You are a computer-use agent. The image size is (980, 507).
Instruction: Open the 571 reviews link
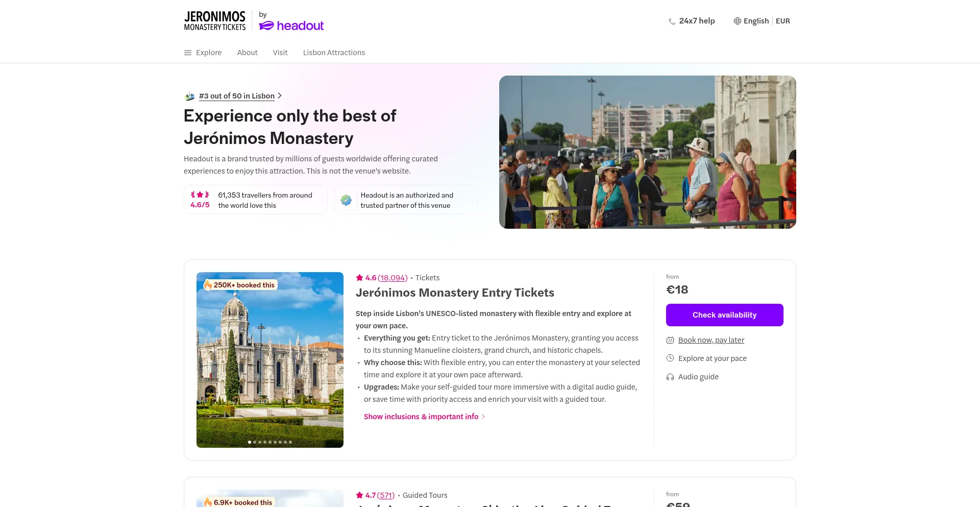click(x=386, y=495)
